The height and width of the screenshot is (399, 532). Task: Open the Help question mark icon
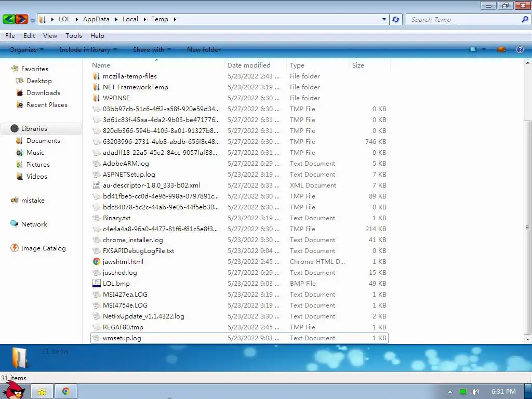point(520,49)
